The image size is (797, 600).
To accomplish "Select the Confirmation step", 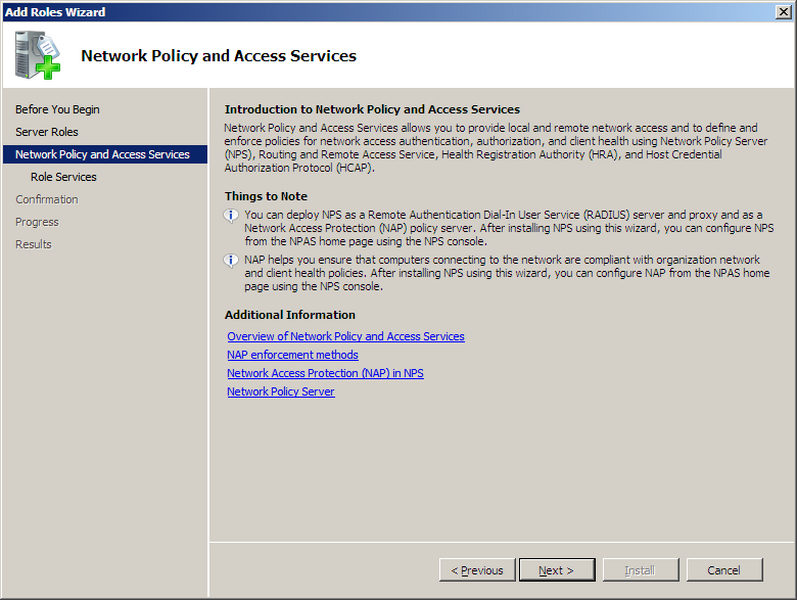I will coord(47,199).
